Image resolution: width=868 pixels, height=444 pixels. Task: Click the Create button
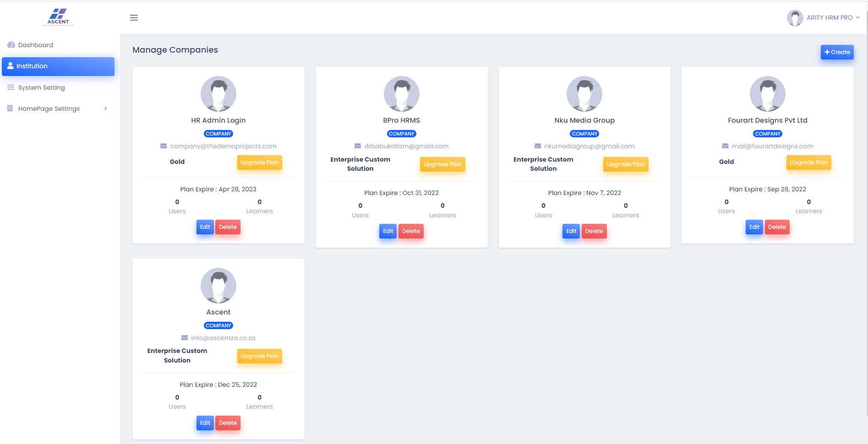(837, 52)
